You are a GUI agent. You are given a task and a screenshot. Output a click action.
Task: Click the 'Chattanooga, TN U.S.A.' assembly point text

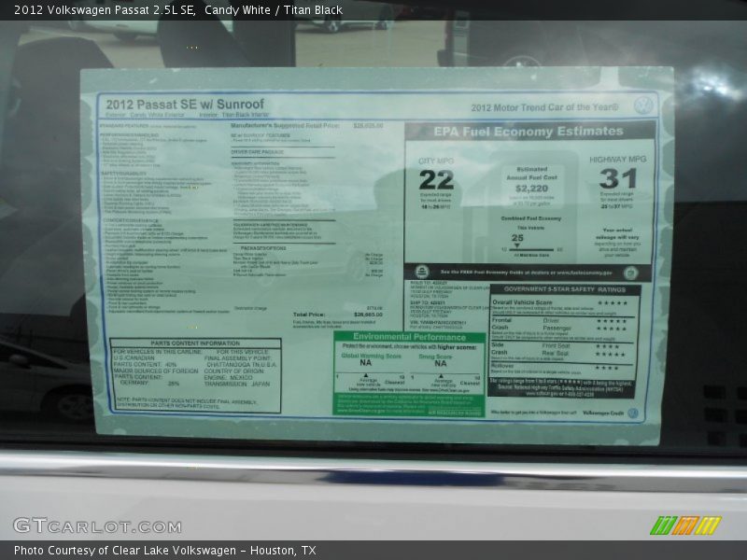(x=242, y=365)
